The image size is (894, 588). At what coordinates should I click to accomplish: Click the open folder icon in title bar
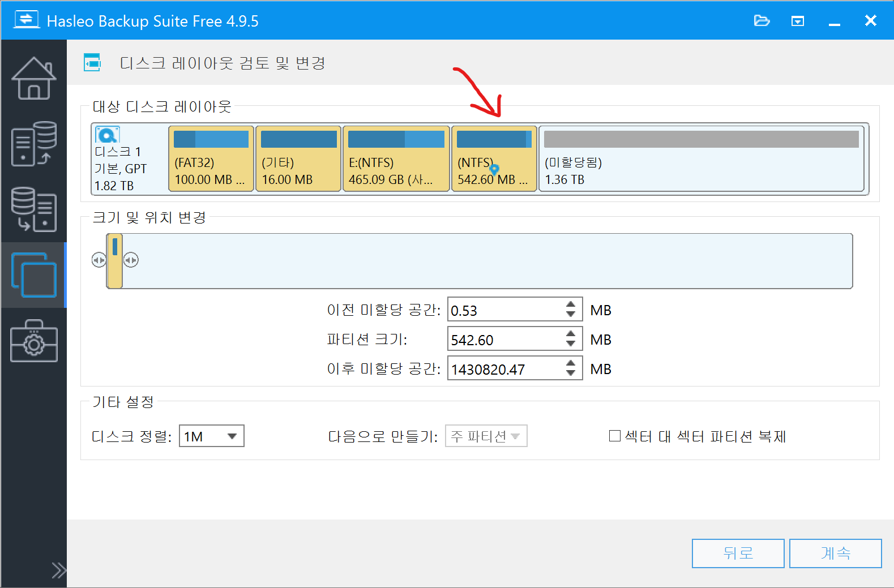(x=762, y=21)
